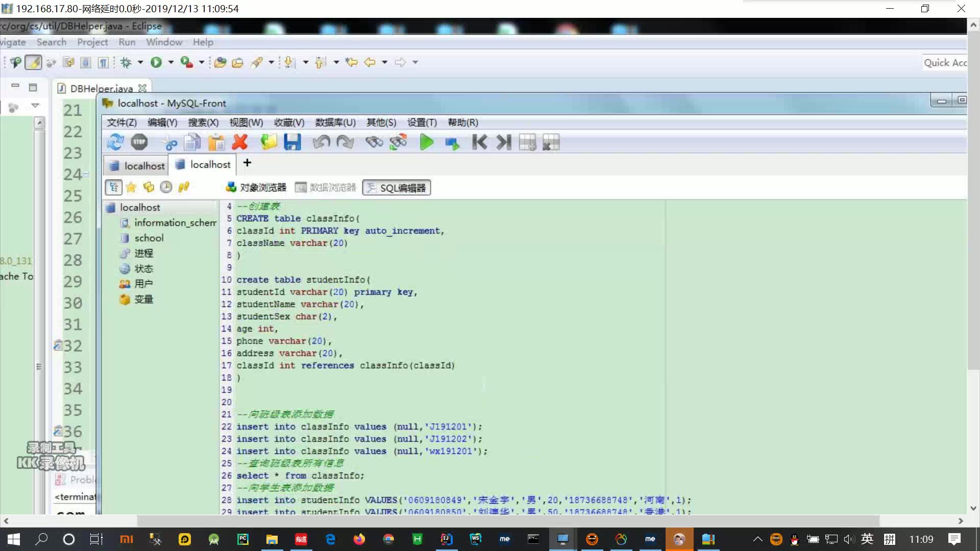Click the blue floppy Save icon
This screenshot has height=551, width=980.
point(292,142)
